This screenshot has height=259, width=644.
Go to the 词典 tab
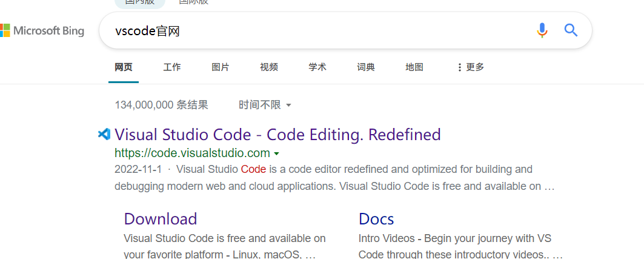[365, 67]
